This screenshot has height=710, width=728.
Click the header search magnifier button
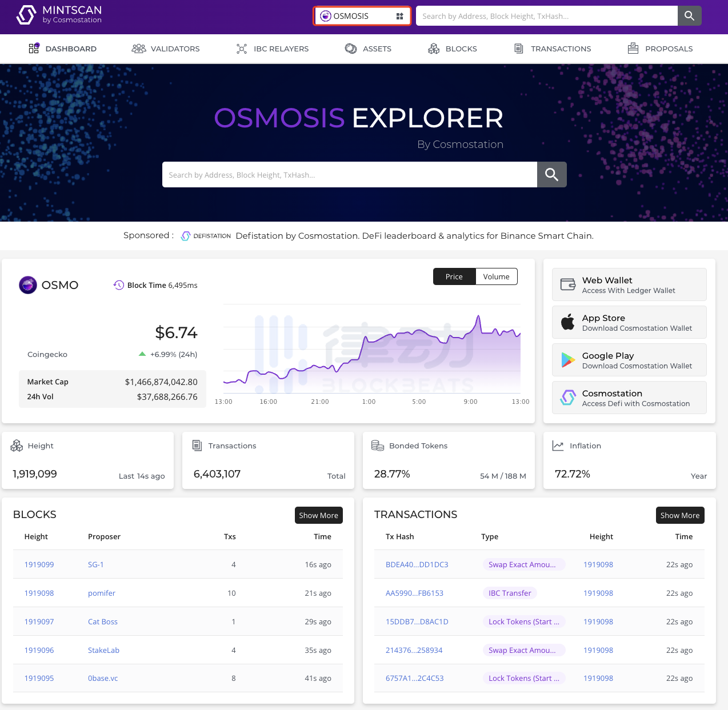(x=690, y=16)
